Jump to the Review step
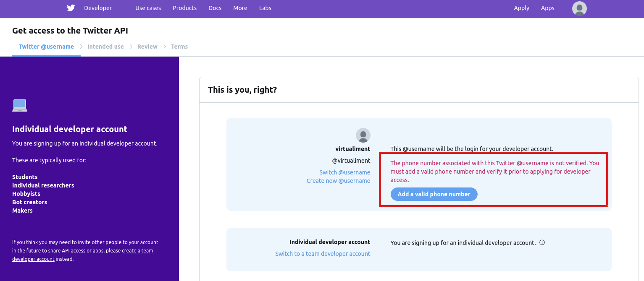 click(147, 47)
